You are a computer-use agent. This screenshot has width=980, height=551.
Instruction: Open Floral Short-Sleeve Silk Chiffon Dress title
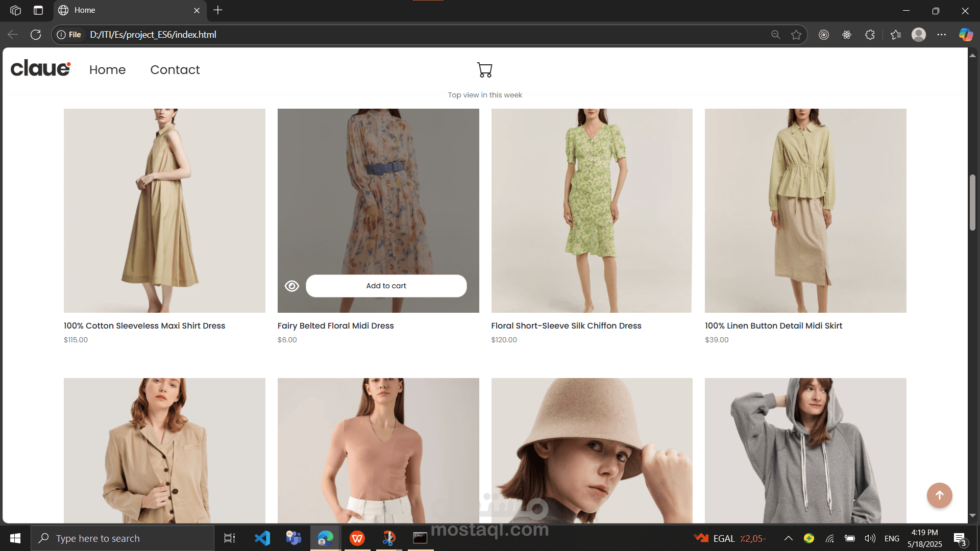click(x=566, y=325)
